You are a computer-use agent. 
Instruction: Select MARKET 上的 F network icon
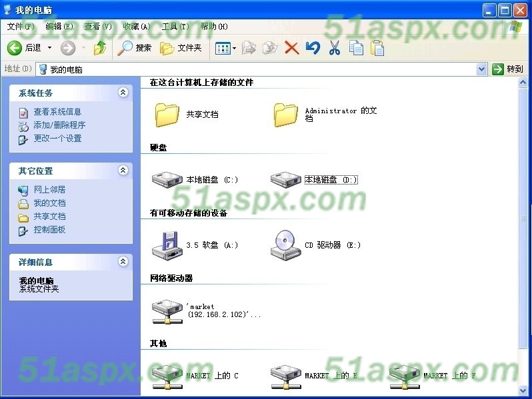coord(405,376)
